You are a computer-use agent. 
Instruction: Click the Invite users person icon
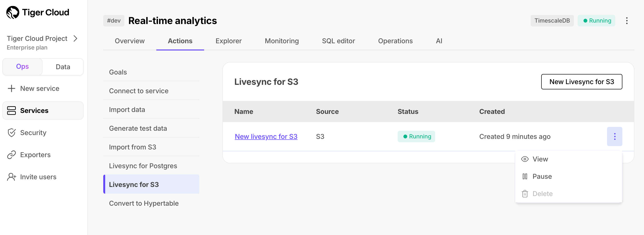[12, 177]
